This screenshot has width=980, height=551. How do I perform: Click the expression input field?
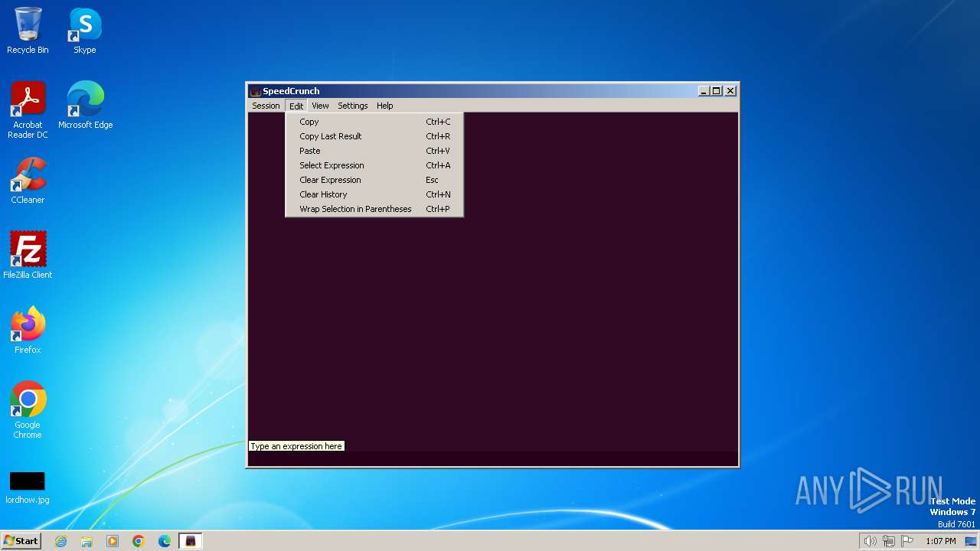[493, 458]
